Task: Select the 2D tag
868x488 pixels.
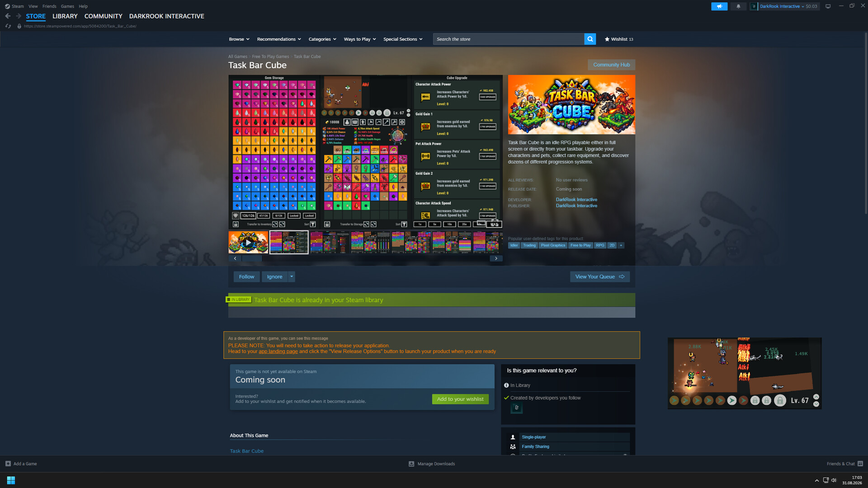Action: (x=612, y=245)
